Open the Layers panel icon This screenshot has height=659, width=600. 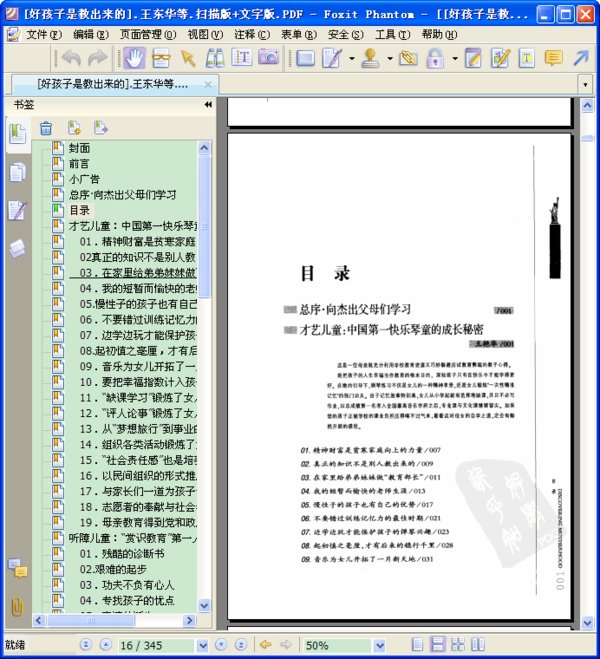coord(17,249)
